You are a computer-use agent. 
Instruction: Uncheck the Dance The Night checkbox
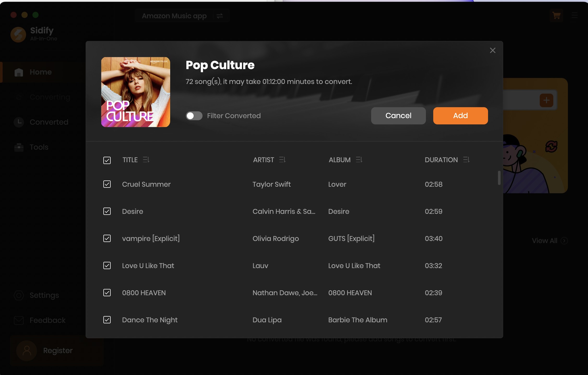pyautogui.click(x=107, y=320)
